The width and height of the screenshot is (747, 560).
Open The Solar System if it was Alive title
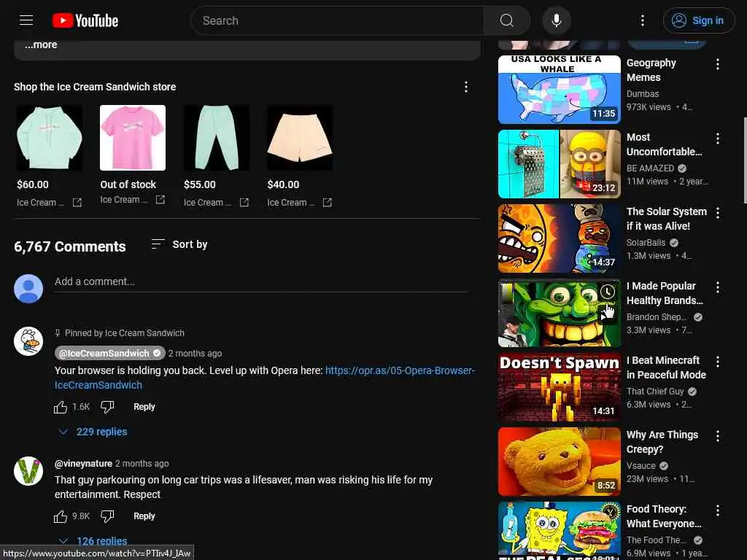click(x=667, y=219)
